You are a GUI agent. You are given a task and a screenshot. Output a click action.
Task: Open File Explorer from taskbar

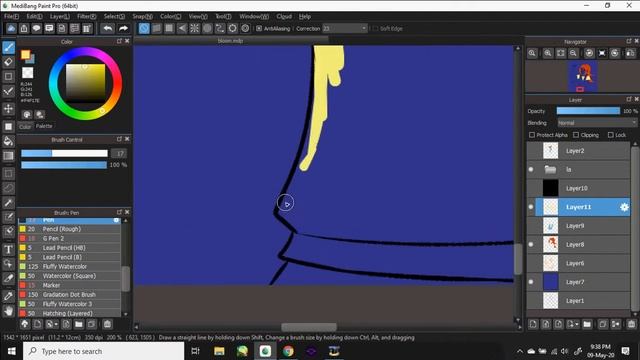pos(219,351)
